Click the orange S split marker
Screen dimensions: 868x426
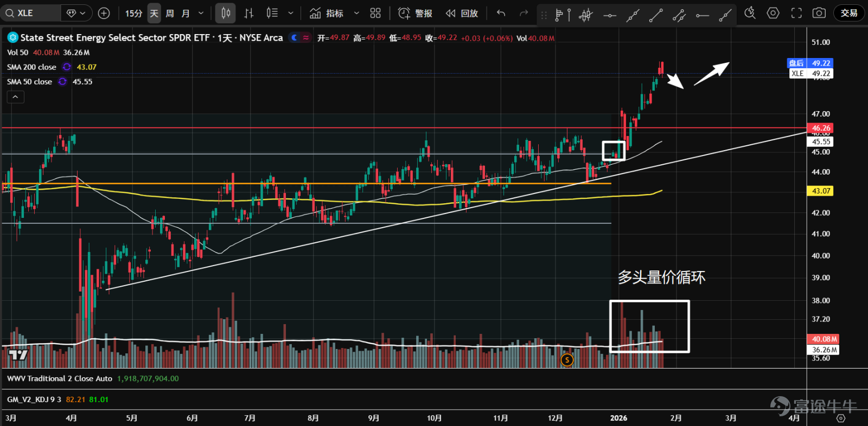[x=567, y=359]
